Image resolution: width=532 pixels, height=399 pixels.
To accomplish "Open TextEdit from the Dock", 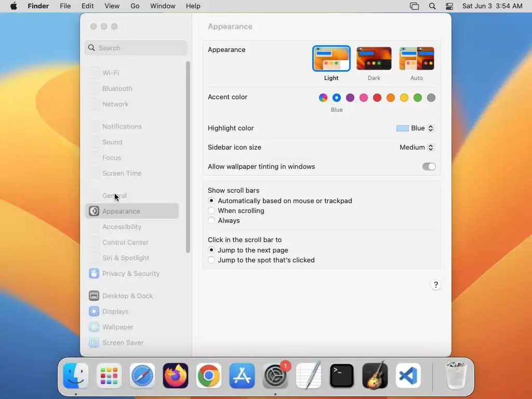I will click(x=309, y=376).
